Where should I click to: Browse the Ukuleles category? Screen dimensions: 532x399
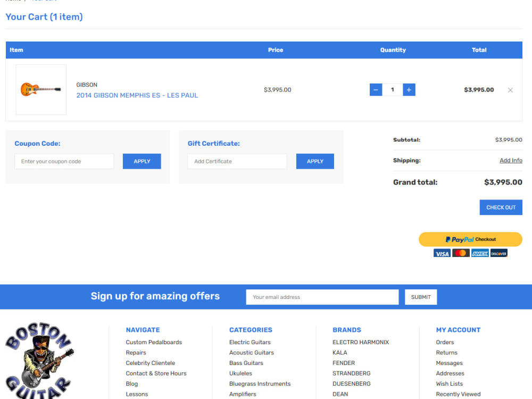click(x=240, y=373)
